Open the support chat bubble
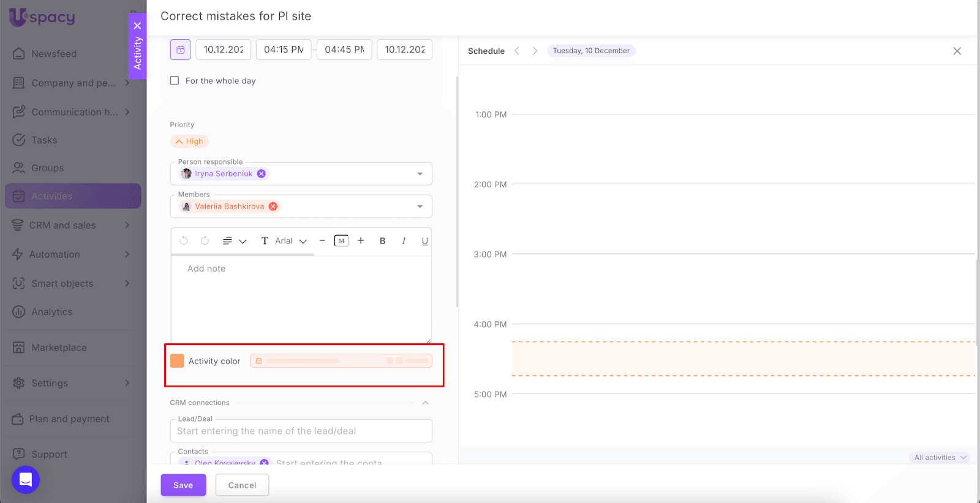Screen dimensions: 980x503 coord(26,480)
